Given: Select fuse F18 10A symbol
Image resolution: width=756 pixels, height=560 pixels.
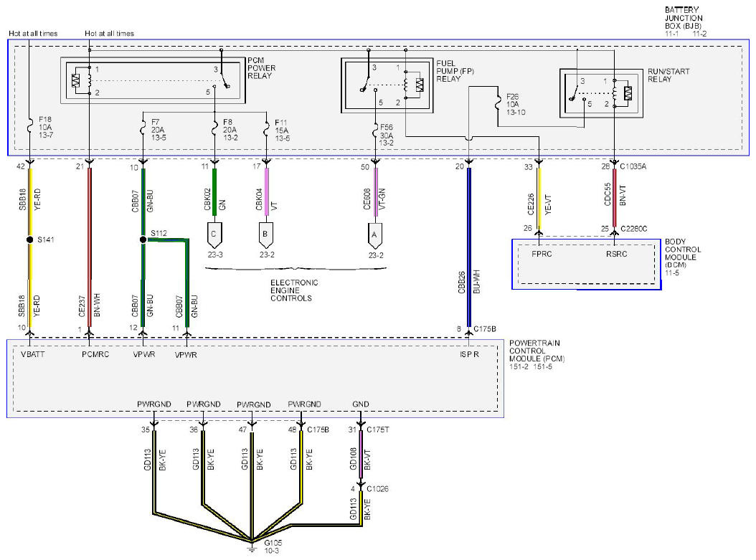Looking at the screenshot, I should [x=30, y=127].
